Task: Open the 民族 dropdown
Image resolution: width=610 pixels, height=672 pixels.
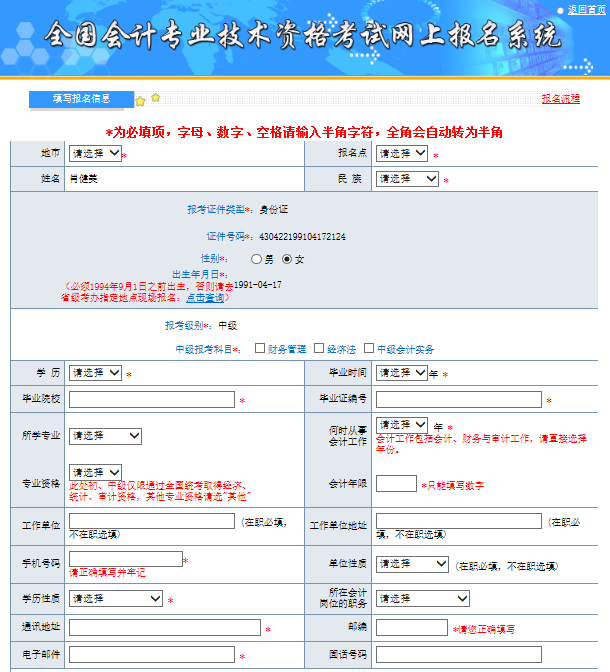Action: coord(407,179)
